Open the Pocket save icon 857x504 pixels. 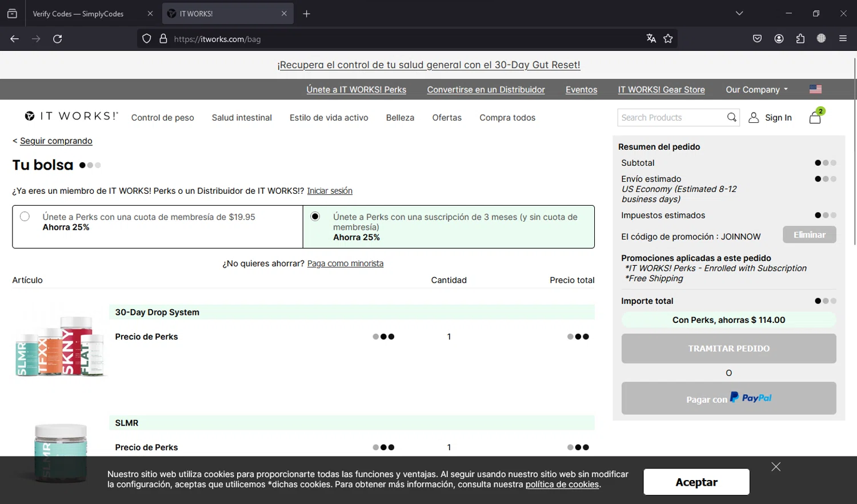pos(757,39)
